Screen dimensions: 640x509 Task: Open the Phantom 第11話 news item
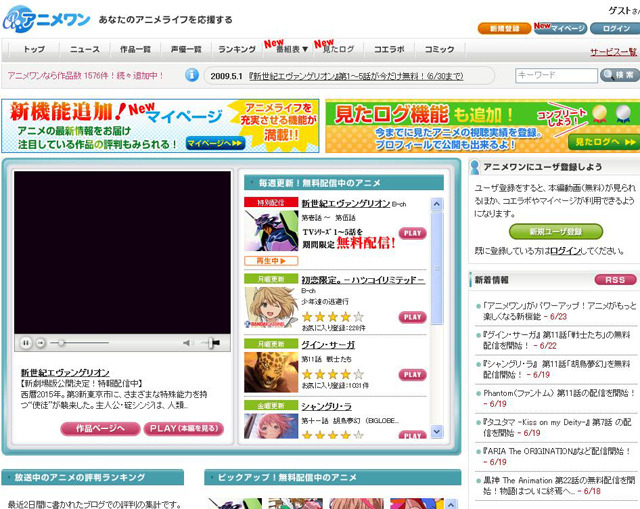[x=557, y=398]
